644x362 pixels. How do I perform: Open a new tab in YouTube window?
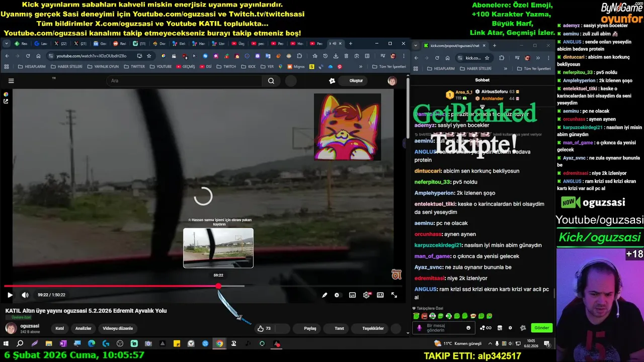pos(351,44)
